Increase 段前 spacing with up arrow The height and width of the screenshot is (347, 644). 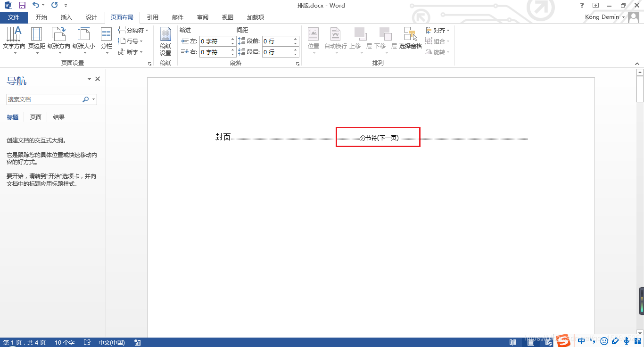click(x=296, y=39)
